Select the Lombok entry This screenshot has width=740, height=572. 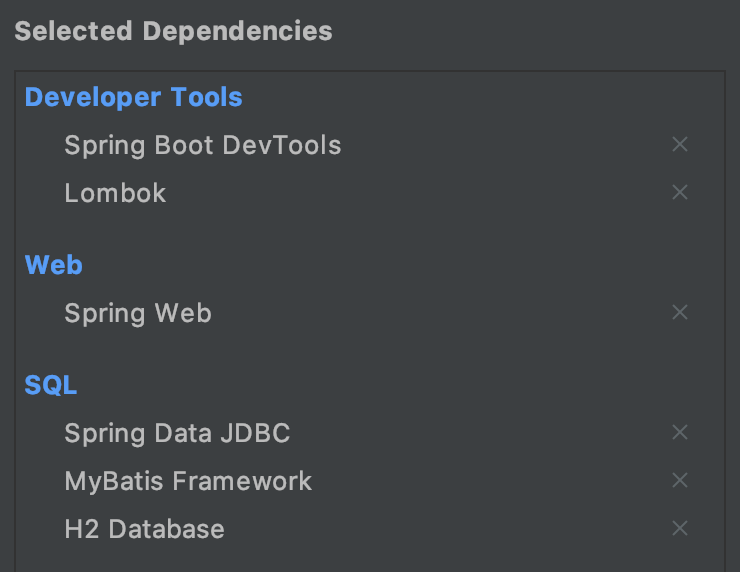[115, 193]
